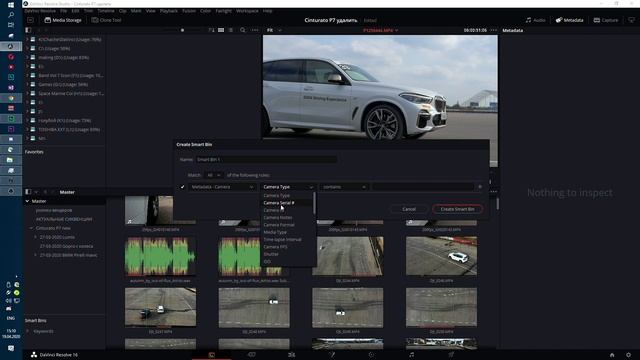Open the Windows notification center
Viewport: 640px width, 360px height.
[11, 348]
